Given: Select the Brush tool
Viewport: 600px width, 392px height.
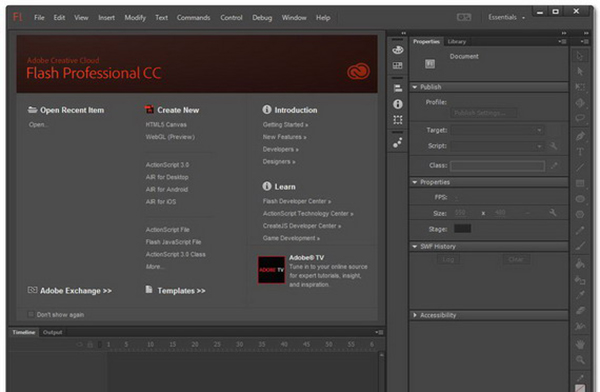Looking at the screenshot, I should click(580, 246).
